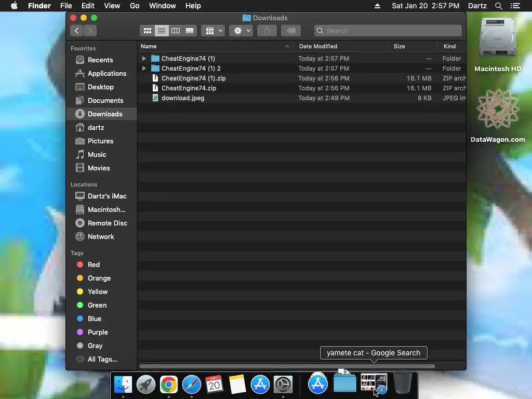Launch Safari from the Dock
This screenshot has height=399, width=532.
192,384
